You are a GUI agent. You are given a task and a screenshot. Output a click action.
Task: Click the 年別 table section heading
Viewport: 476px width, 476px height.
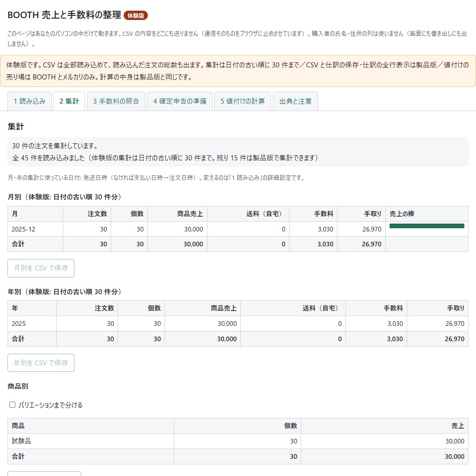65,292
